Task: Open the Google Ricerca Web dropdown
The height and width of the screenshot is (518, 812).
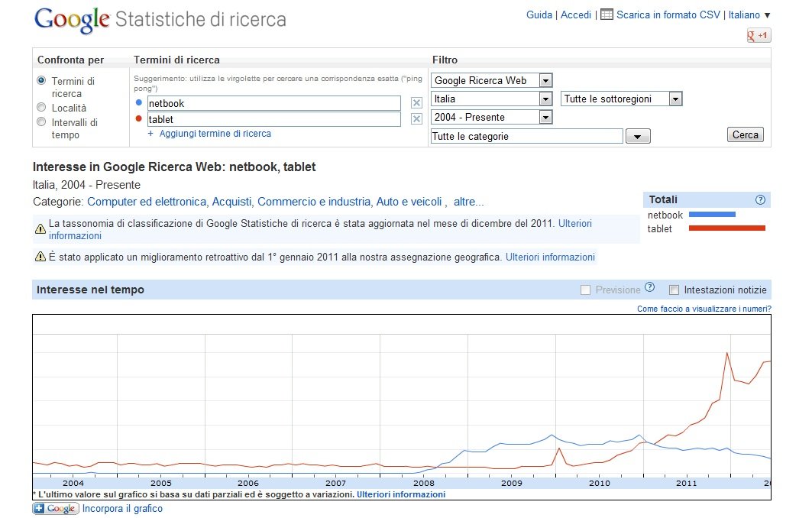Action: pos(492,80)
